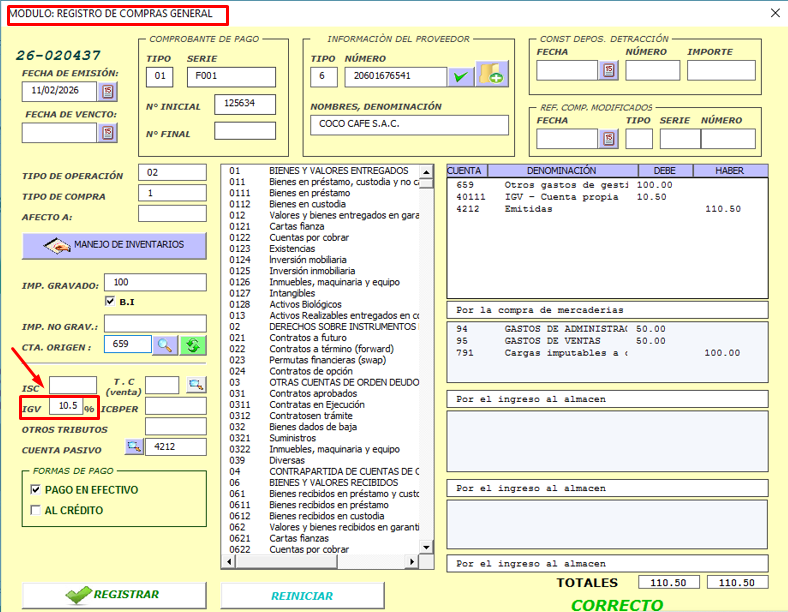This screenshot has height=612, width=788.
Task: Open calendar picker for Fecha de Vencto
Action: [x=108, y=132]
